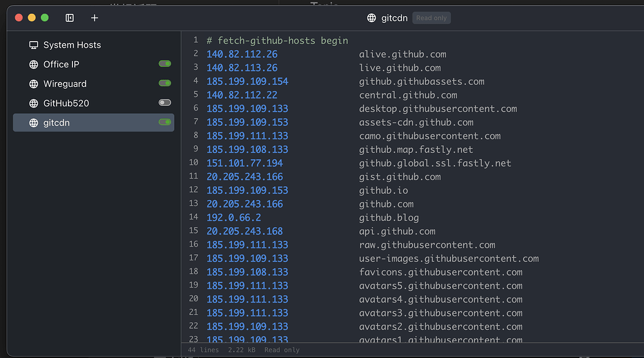Screen dimensions: 644x358
Task: Disable the Office IP switch
Action: 165,64
